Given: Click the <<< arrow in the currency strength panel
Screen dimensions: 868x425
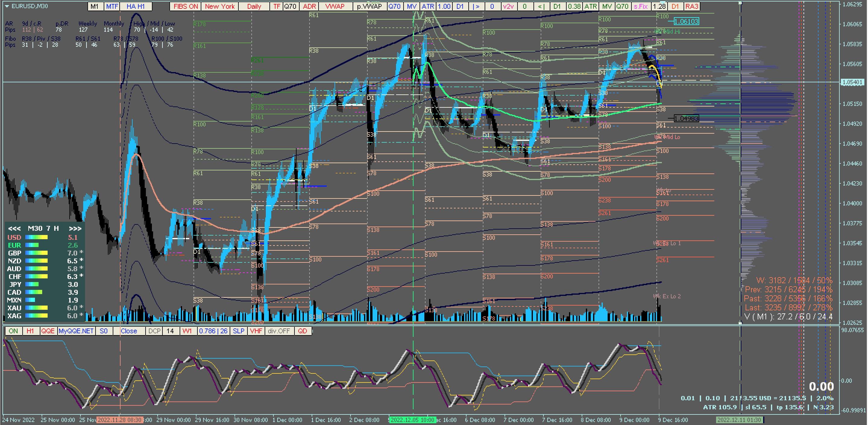Looking at the screenshot, I should click(x=14, y=228).
